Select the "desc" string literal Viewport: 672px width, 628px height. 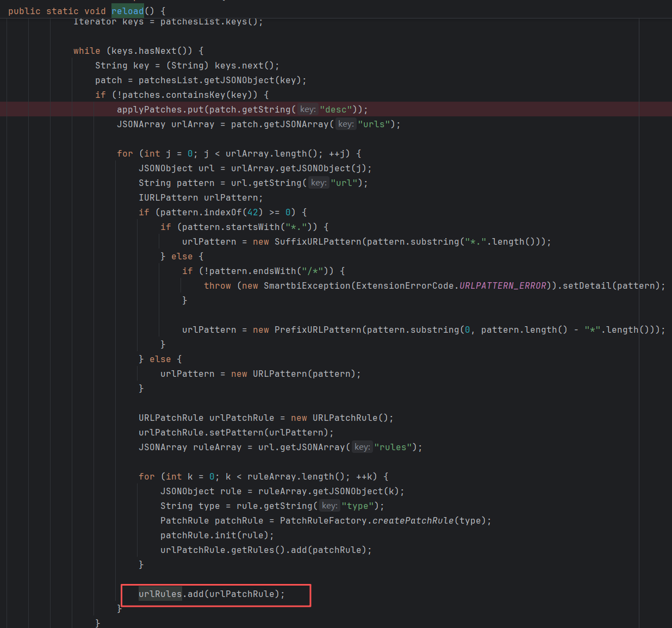(x=335, y=109)
